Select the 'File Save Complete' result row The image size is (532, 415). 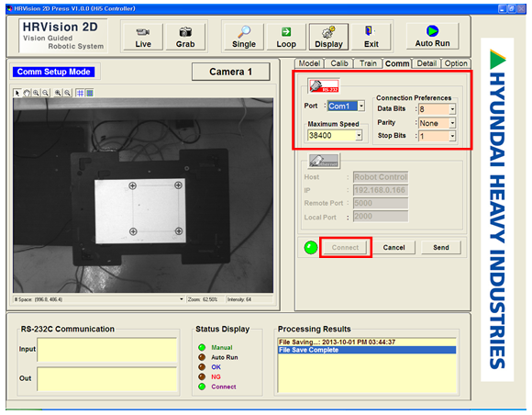367,350
